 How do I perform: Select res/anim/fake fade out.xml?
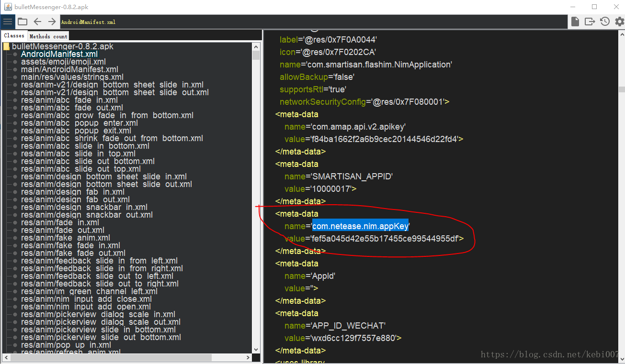coord(73,253)
